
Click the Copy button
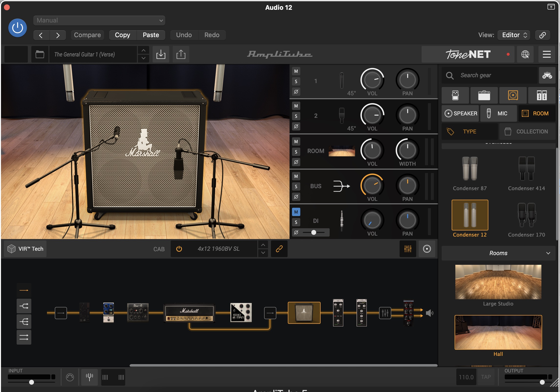point(123,35)
